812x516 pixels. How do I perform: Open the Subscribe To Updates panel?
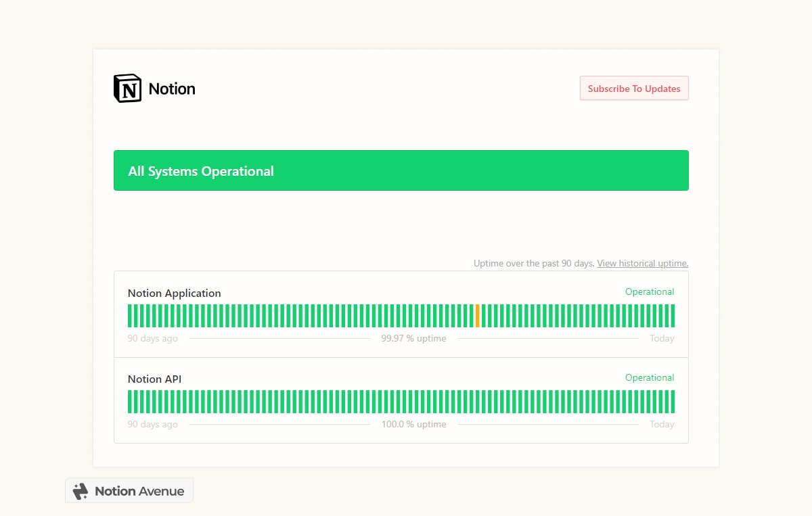633,88
